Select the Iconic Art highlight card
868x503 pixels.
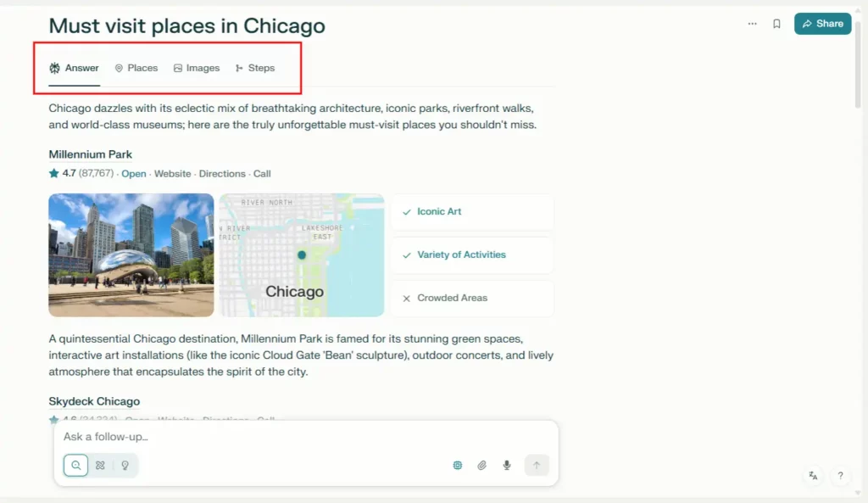[472, 211]
